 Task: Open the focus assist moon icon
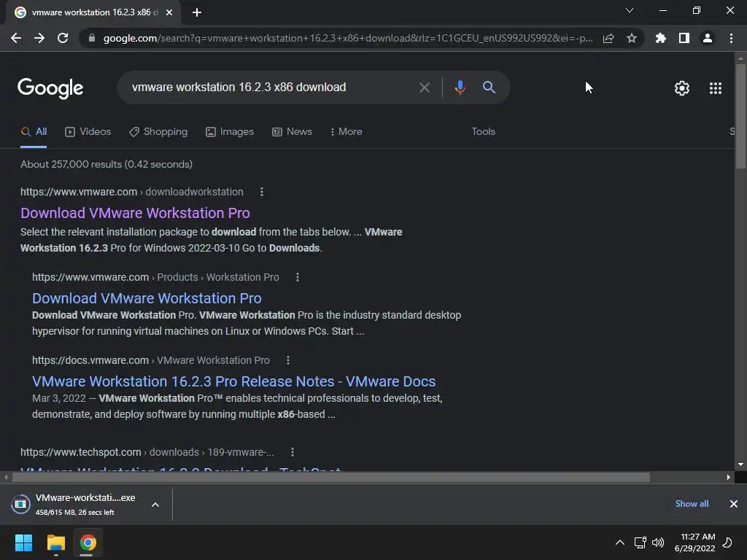point(727,542)
